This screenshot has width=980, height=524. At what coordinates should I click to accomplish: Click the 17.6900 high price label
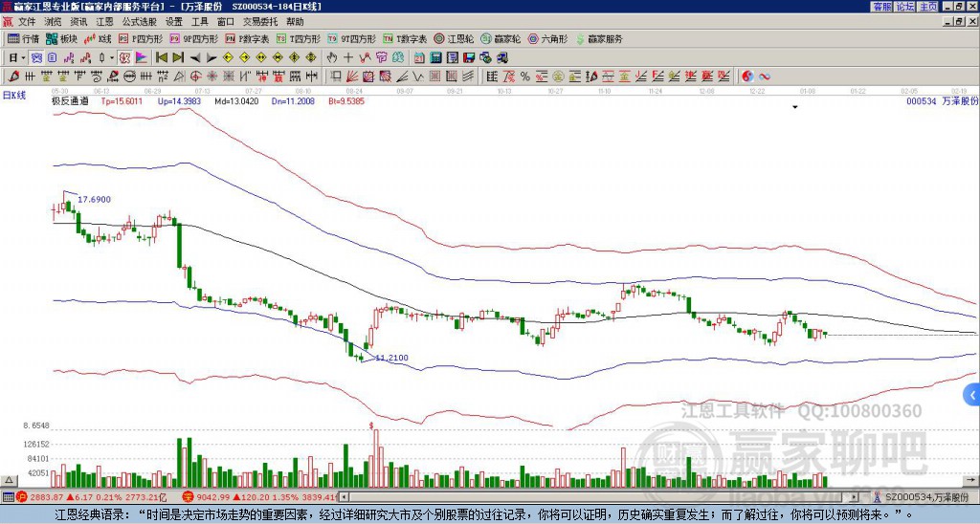[x=95, y=199]
